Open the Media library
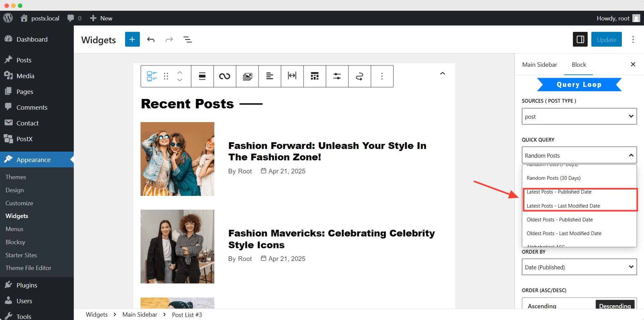The width and height of the screenshot is (644, 320). click(37, 76)
